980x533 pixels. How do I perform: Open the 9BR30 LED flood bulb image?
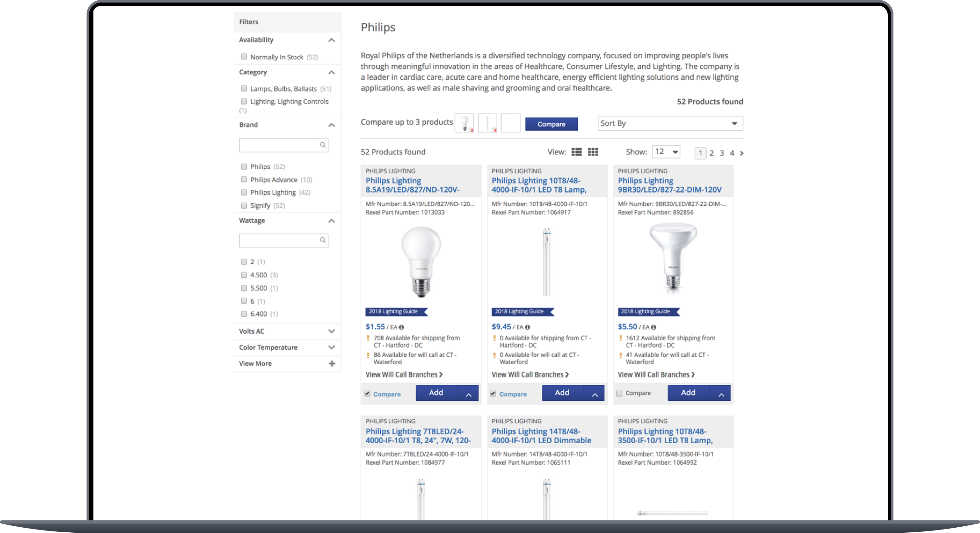pyautogui.click(x=673, y=259)
